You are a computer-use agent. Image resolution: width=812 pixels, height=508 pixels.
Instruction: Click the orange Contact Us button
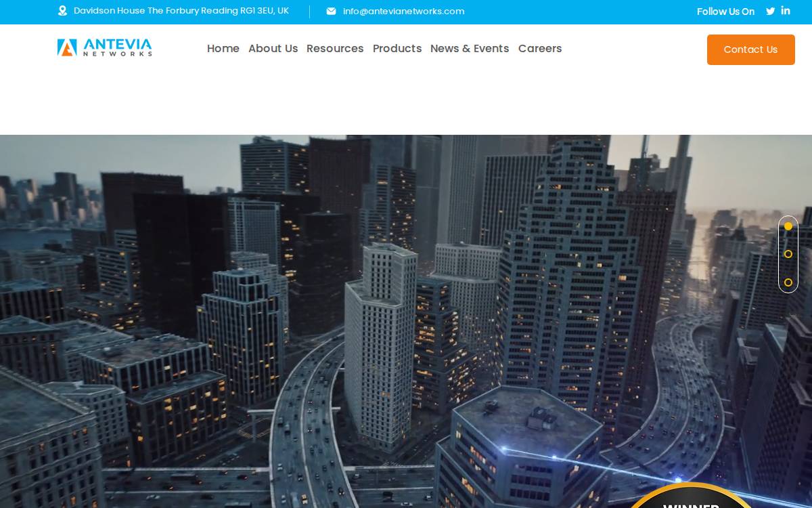click(x=751, y=49)
